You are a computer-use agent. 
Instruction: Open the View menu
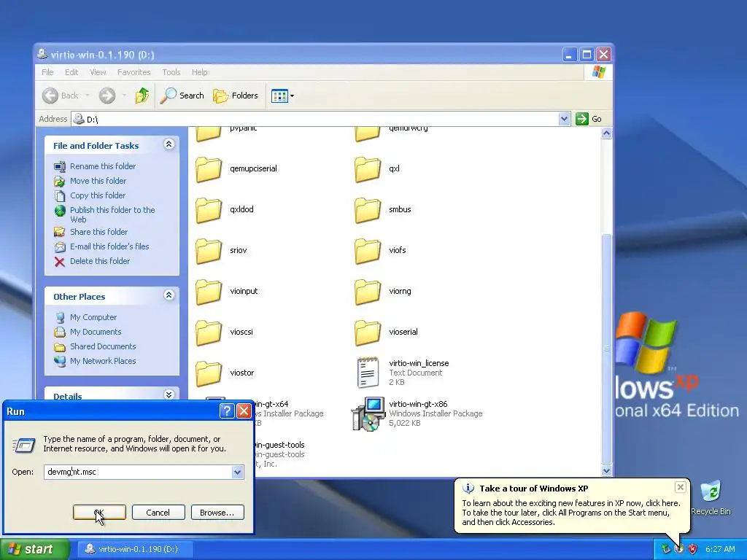[x=98, y=72]
